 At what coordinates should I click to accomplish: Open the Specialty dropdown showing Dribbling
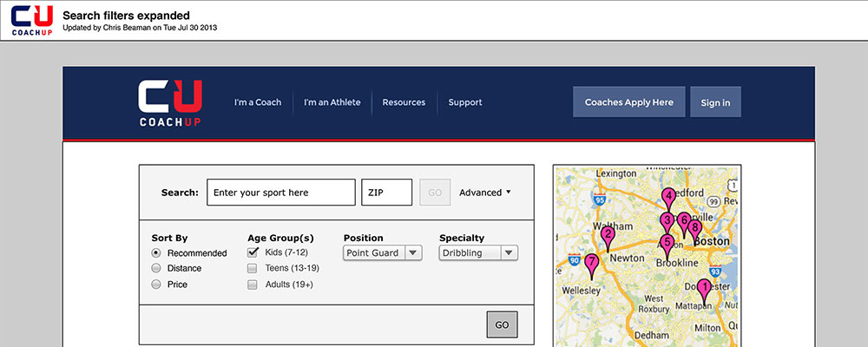point(478,253)
